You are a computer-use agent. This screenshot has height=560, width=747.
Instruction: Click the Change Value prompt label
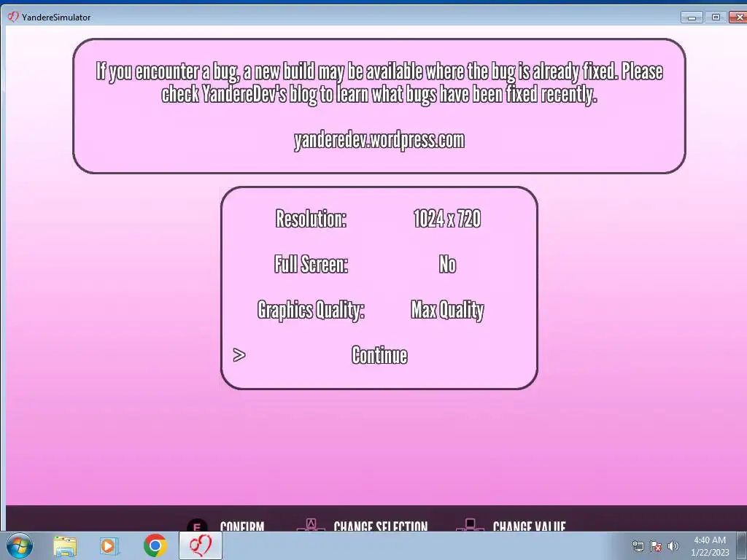[x=530, y=526]
